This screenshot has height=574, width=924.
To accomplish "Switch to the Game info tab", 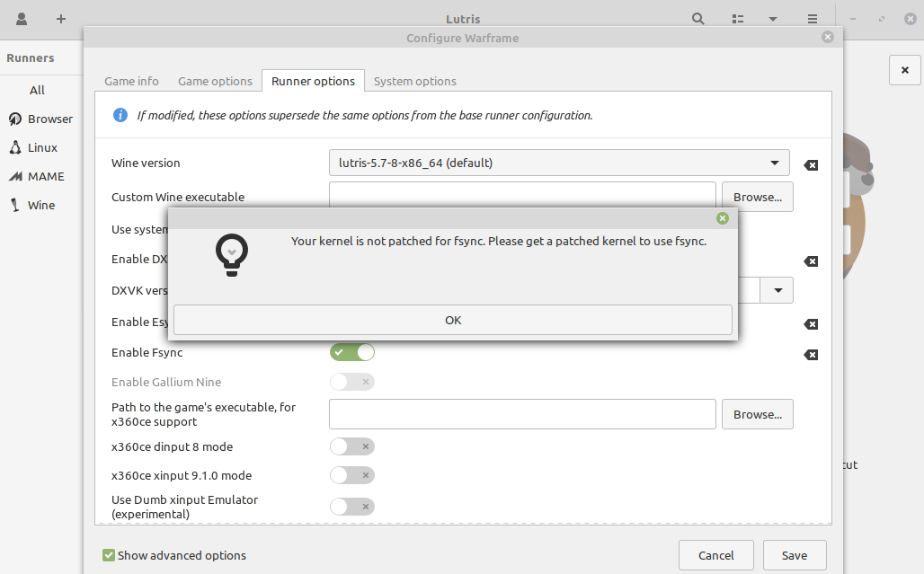I will click(x=131, y=81).
